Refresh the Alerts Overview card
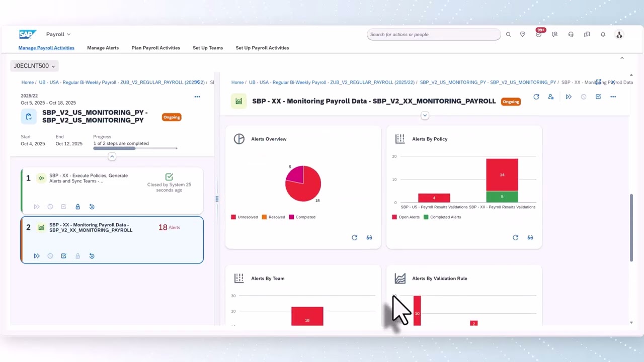Image resolution: width=644 pixels, height=362 pixels. (x=355, y=237)
